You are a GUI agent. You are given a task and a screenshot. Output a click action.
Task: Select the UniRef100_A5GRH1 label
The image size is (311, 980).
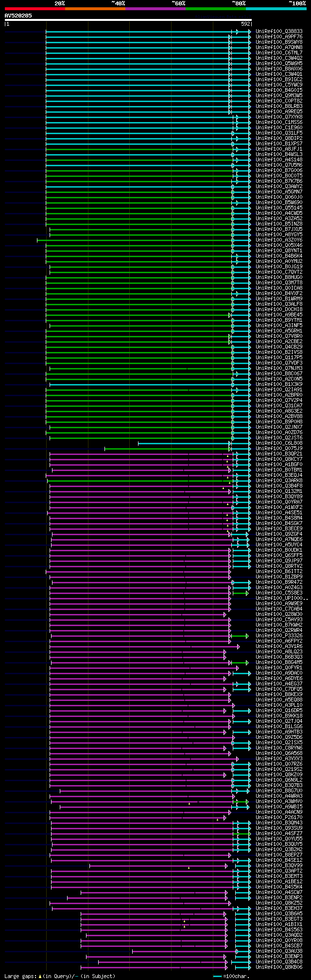click(279, 331)
